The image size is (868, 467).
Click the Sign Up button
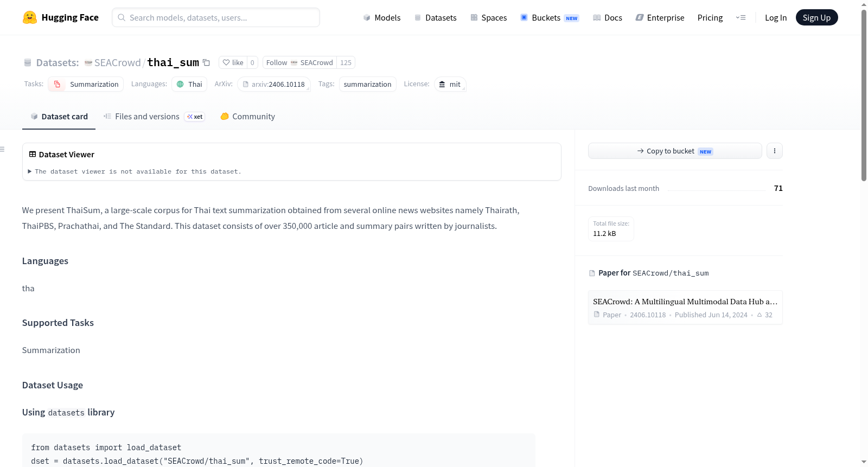[x=816, y=17]
